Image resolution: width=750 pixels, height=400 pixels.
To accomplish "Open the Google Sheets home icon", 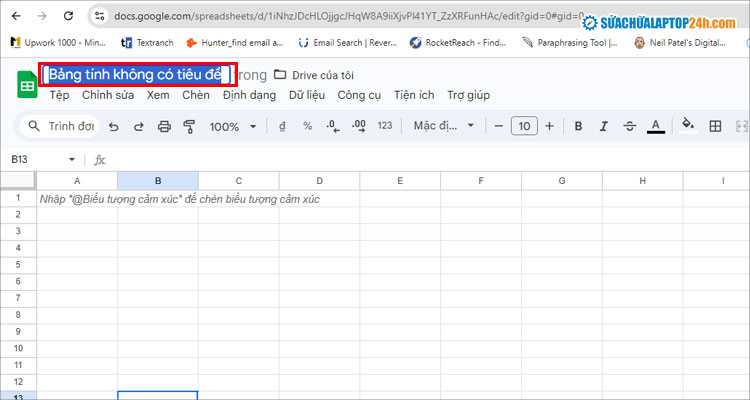I will (x=27, y=85).
